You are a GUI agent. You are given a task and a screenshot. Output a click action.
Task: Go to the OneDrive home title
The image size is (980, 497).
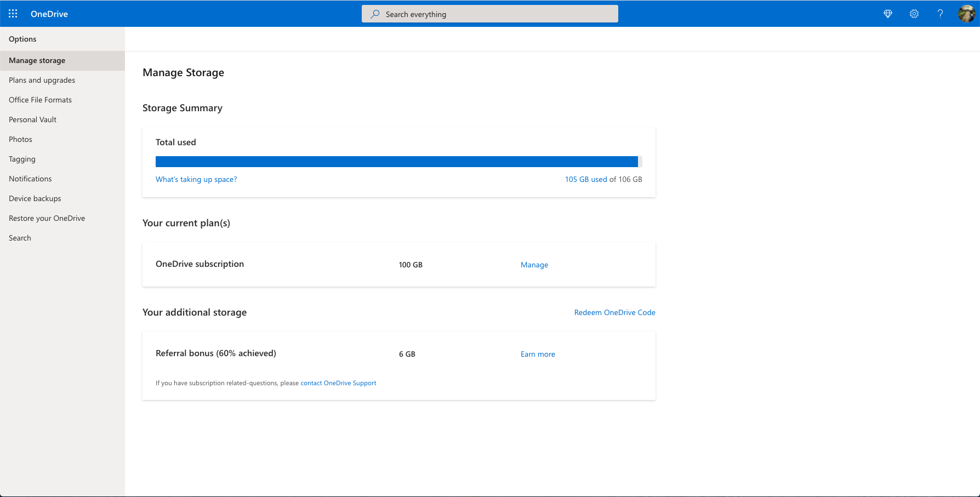(49, 14)
